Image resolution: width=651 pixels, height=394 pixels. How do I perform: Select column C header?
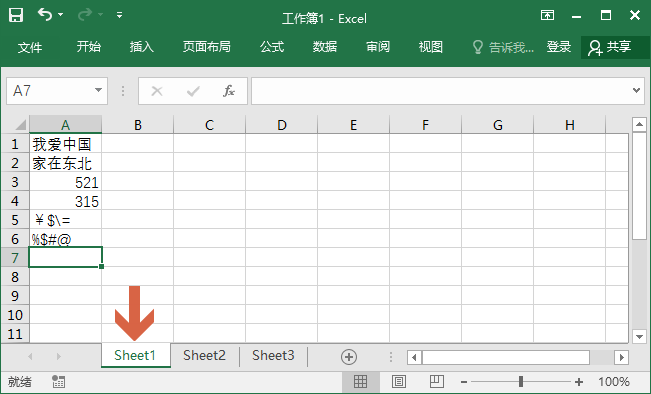(x=209, y=125)
